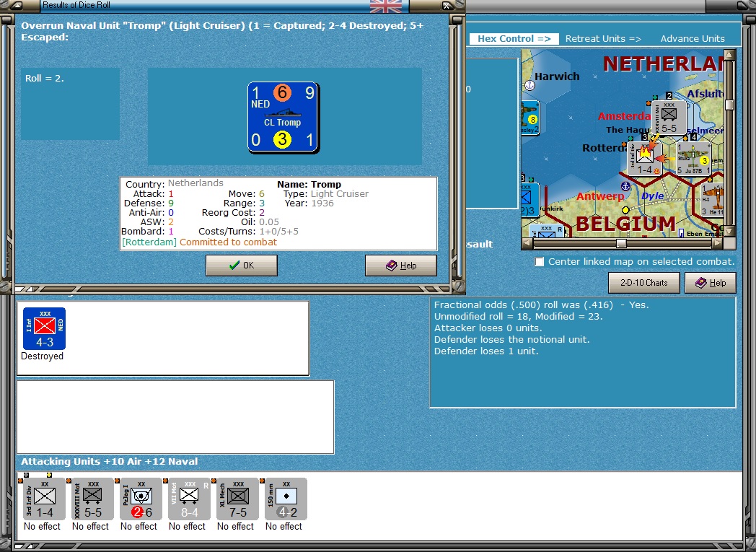Select the XL Mech 7-5 attacking unit
Viewport: 756px width, 552px height.
[238, 499]
